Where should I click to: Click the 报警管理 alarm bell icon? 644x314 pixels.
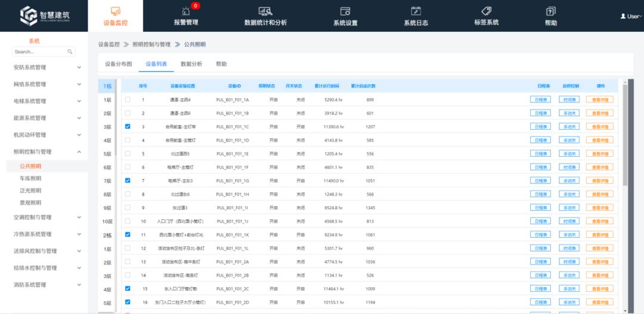tap(185, 11)
